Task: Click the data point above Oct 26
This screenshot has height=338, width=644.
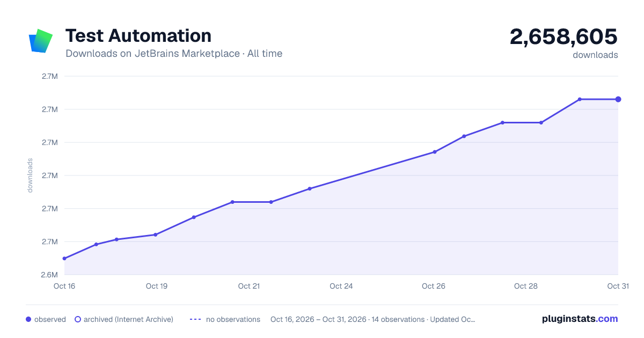Action: click(x=435, y=152)
